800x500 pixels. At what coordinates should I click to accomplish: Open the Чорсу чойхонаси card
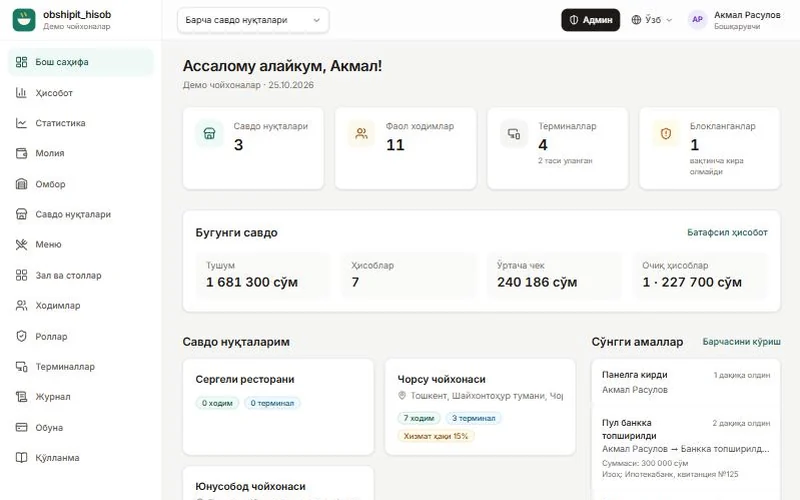coord(480,407)
